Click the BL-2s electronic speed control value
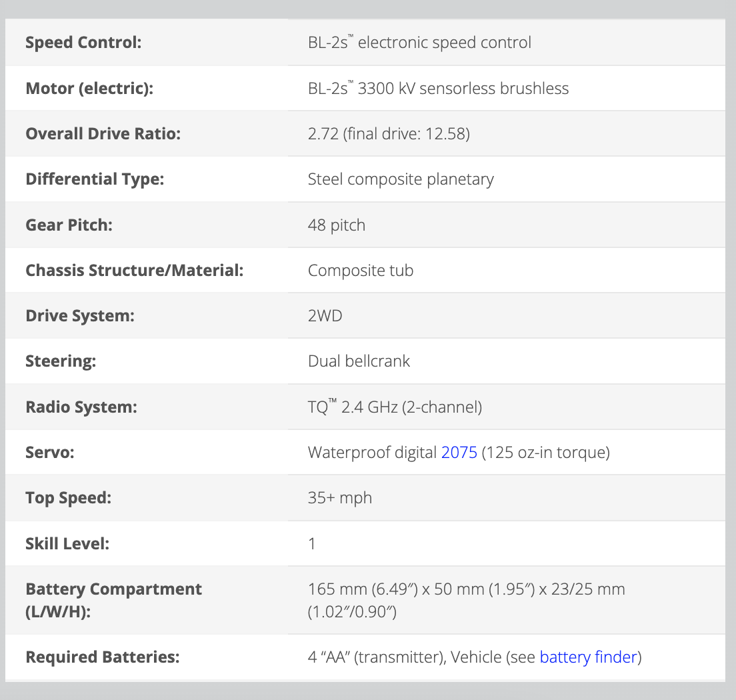The image size is (736, 700). [419, 43]
